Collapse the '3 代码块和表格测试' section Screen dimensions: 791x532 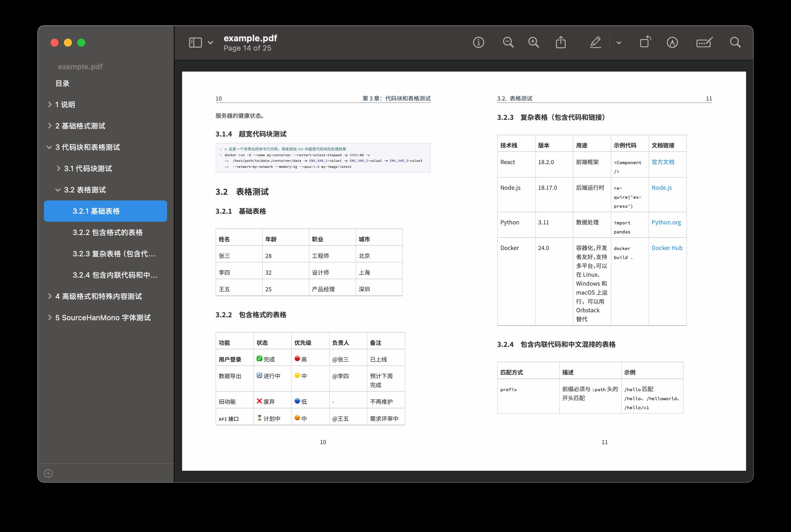pos(49,147)
